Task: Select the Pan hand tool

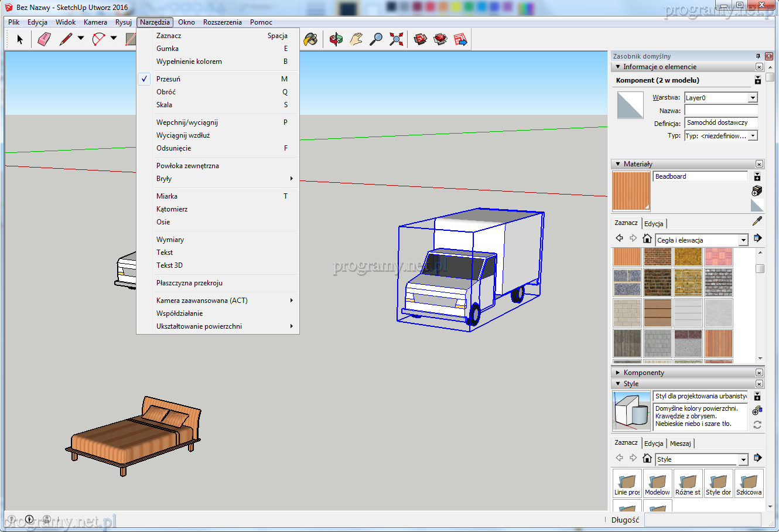Action: [356, 39]
